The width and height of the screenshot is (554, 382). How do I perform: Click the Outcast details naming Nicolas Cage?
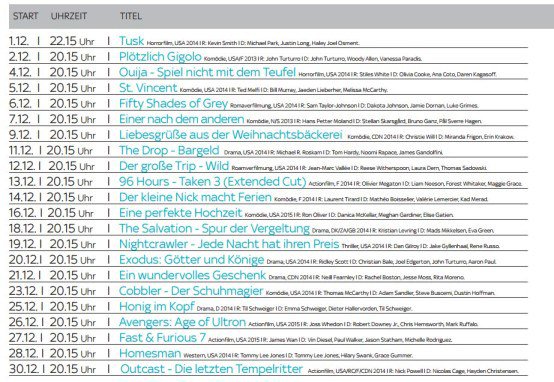click(x=413, y=371)
